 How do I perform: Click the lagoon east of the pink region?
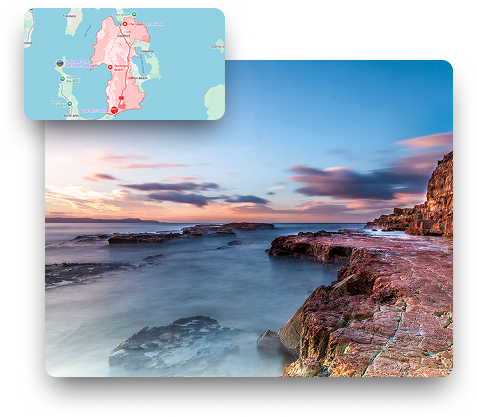click(x=144, y=63)
